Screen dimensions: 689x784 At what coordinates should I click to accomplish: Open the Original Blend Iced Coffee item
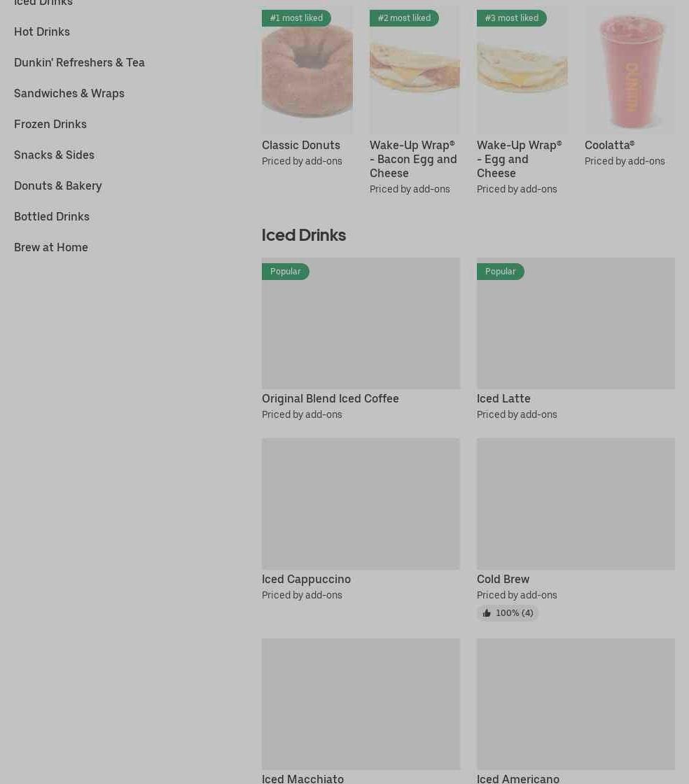coord(361,339)
